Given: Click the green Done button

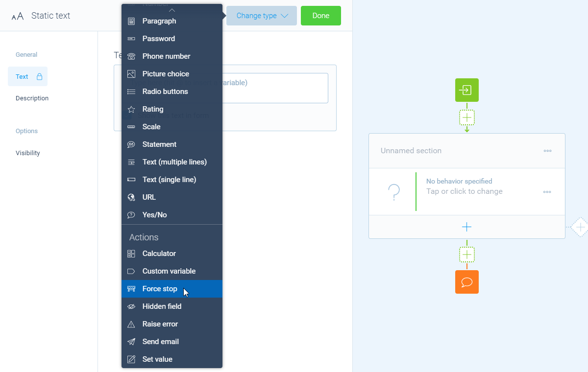Looking at the screenshot, I should (x=321, y=16).
